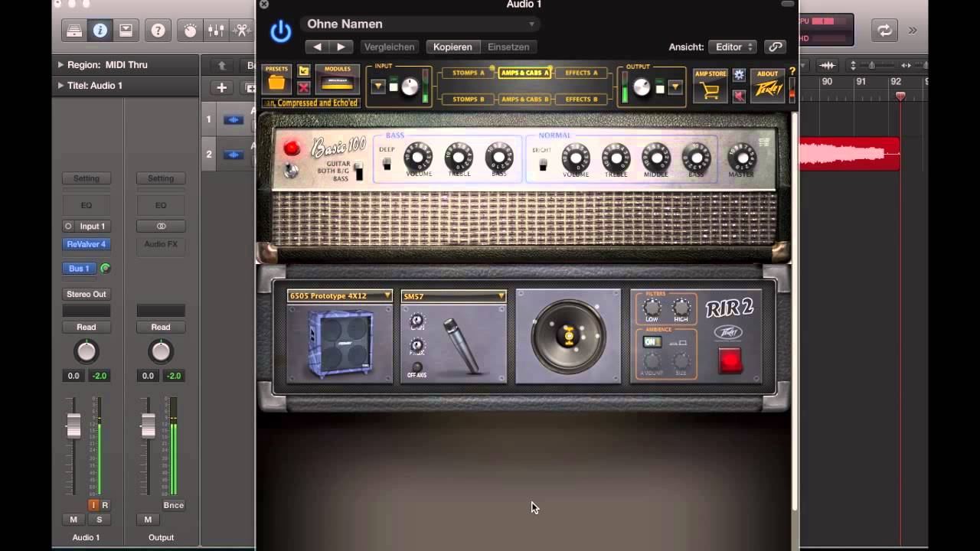Click the Audio 1 pan knob

(x=87, y=352)
